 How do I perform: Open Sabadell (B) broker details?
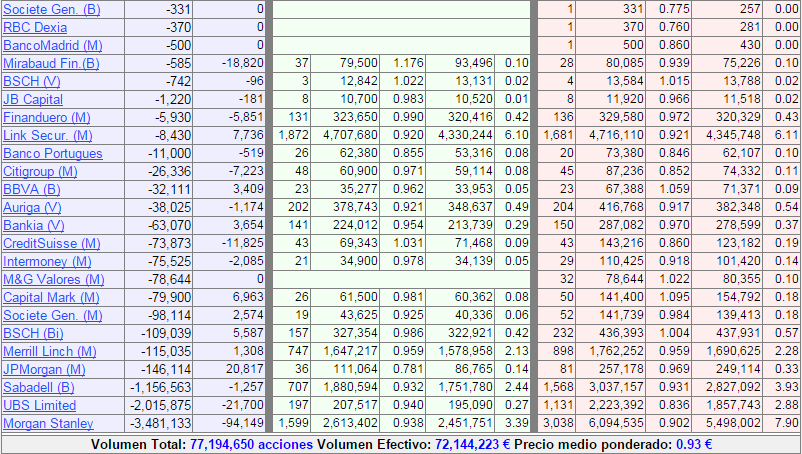click(40, 388)
